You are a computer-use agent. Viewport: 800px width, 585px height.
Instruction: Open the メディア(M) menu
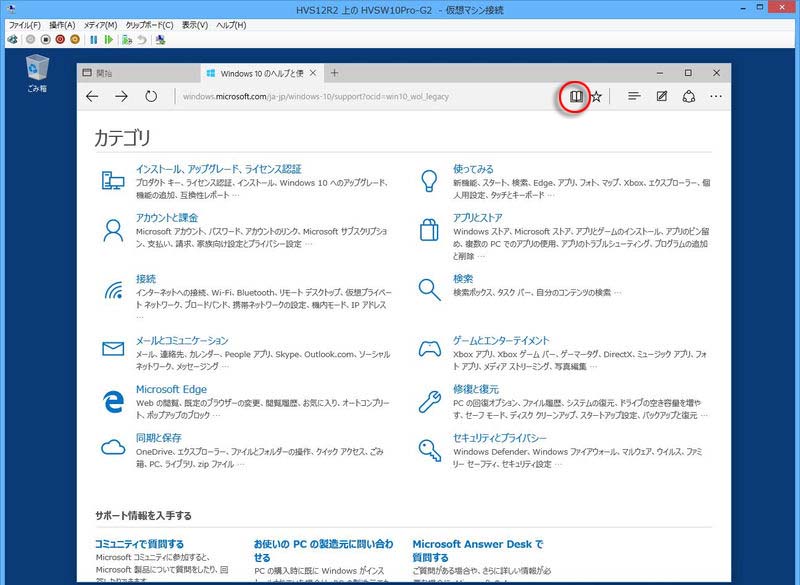pyautogui.click(x=101, y=24)
